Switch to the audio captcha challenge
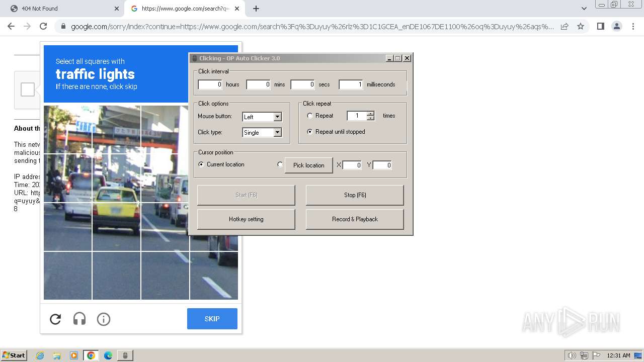 pos(79,319)
